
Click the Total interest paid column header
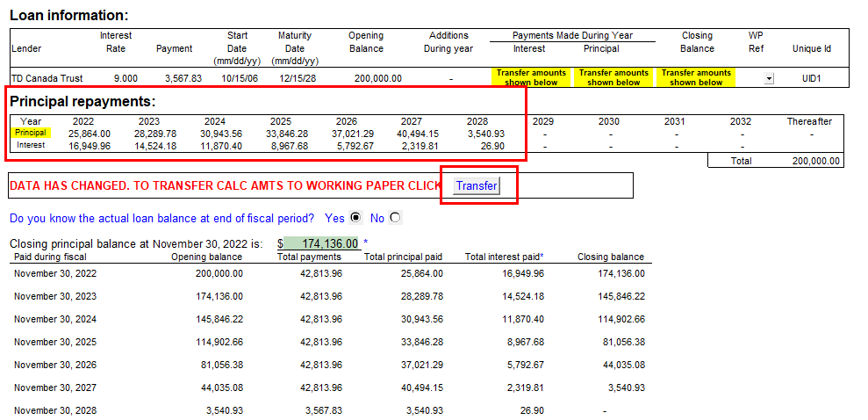[x=505, y=257]
